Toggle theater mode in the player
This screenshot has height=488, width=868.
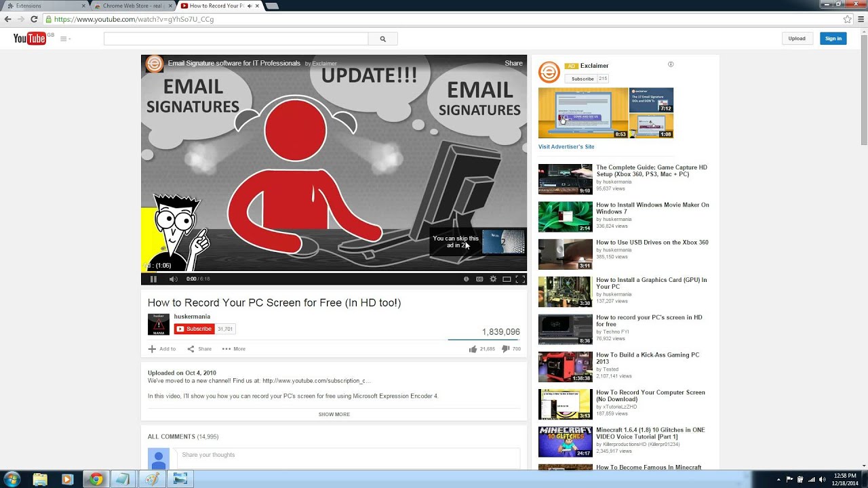(507, 279)
